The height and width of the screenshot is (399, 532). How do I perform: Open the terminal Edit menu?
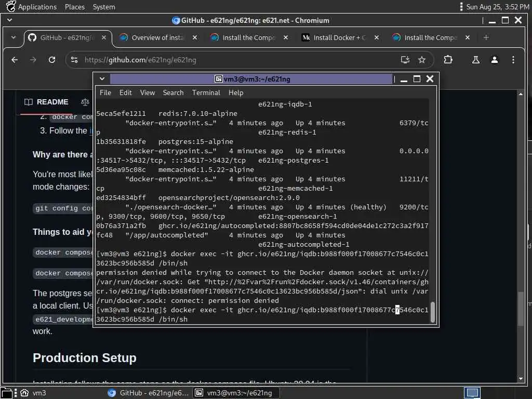click(125, 92)
